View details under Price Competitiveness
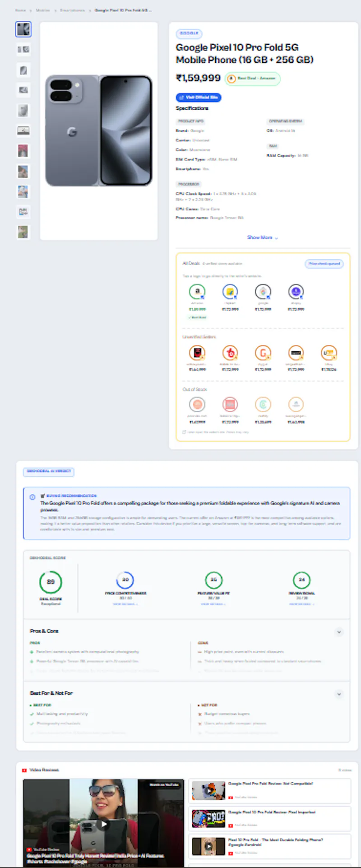This screenshot has height=868, width=361. point(125,604)
